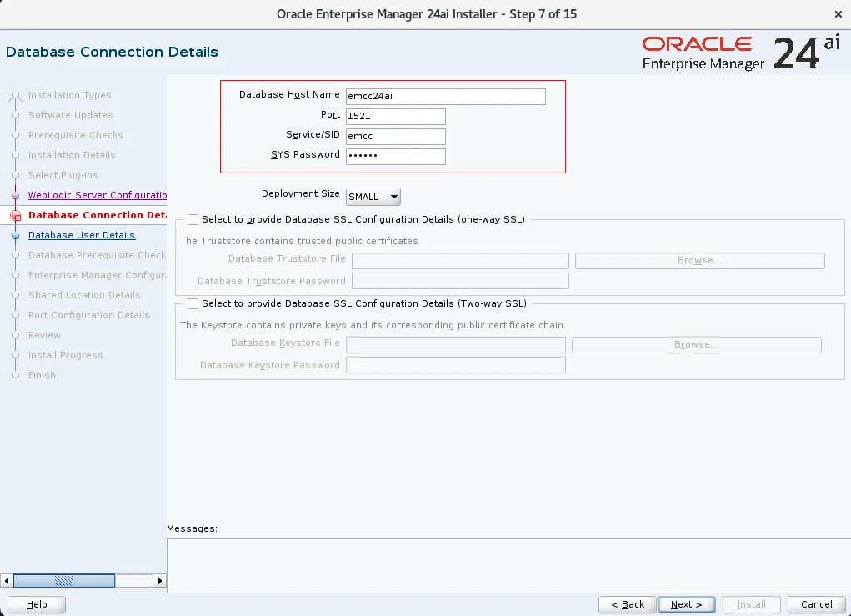Image resolution: width=851 pixels, height=616 pixels.
Task: Click the Database User Details step bullet
Action: 15,235
